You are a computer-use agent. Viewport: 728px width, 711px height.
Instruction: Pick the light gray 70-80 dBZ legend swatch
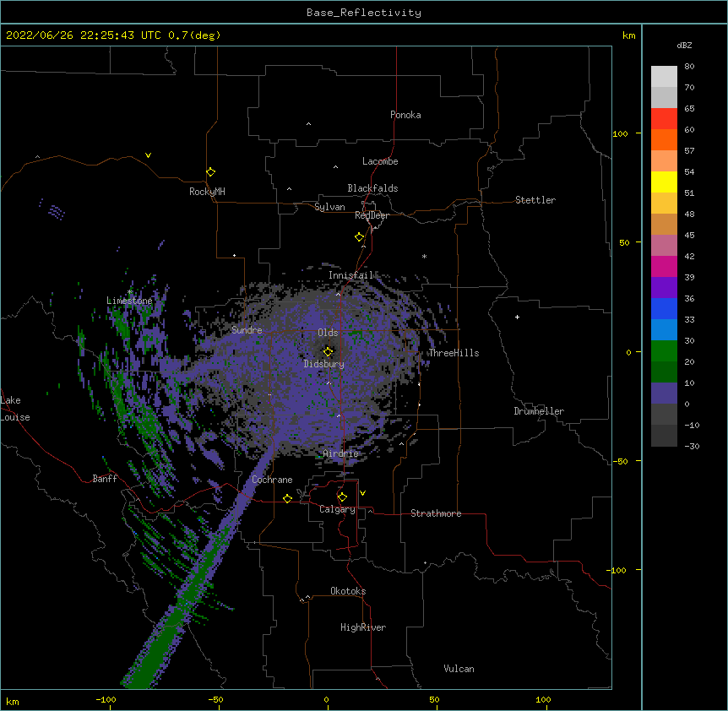pyautogui.click(x=664, y=76)
